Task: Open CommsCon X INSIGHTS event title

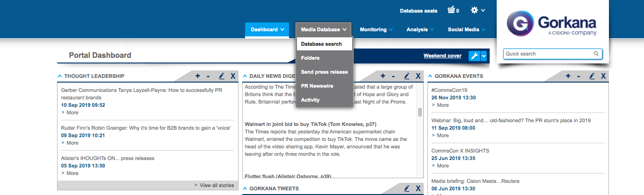Action: (460, 151)
